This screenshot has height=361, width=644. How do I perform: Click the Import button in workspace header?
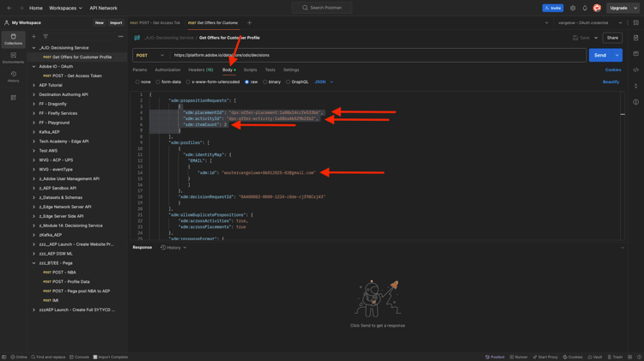(116, 23)
